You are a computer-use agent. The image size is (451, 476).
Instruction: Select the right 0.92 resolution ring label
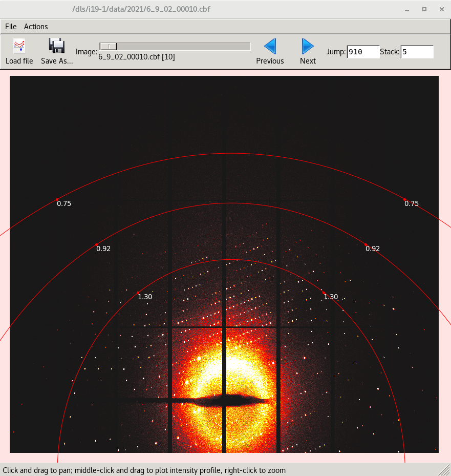pos(372,249)
